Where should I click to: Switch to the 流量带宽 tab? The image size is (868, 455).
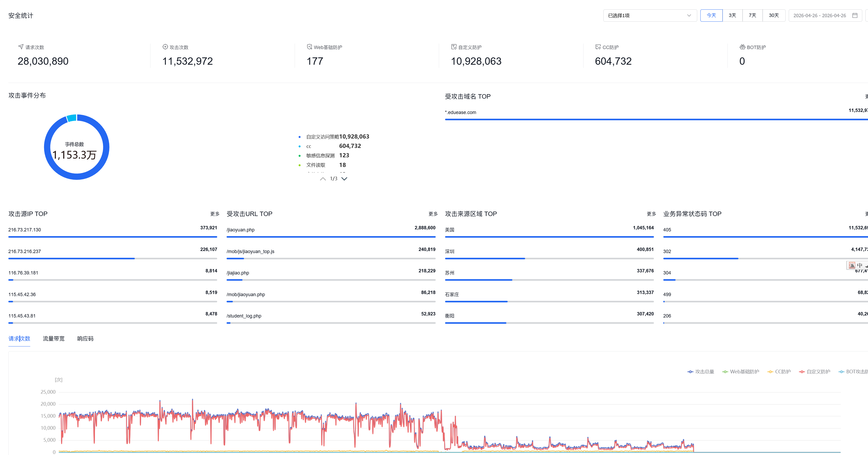(x=53, y=338)
